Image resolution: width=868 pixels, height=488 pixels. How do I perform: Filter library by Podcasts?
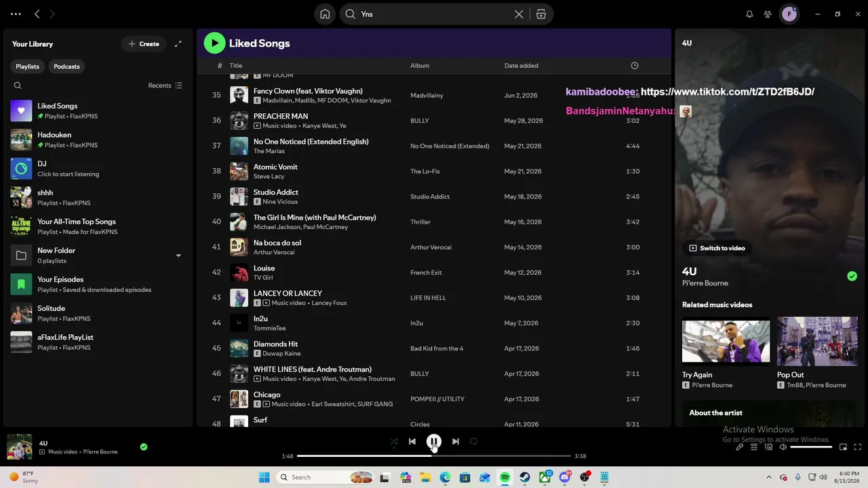(x=66, y=66)
